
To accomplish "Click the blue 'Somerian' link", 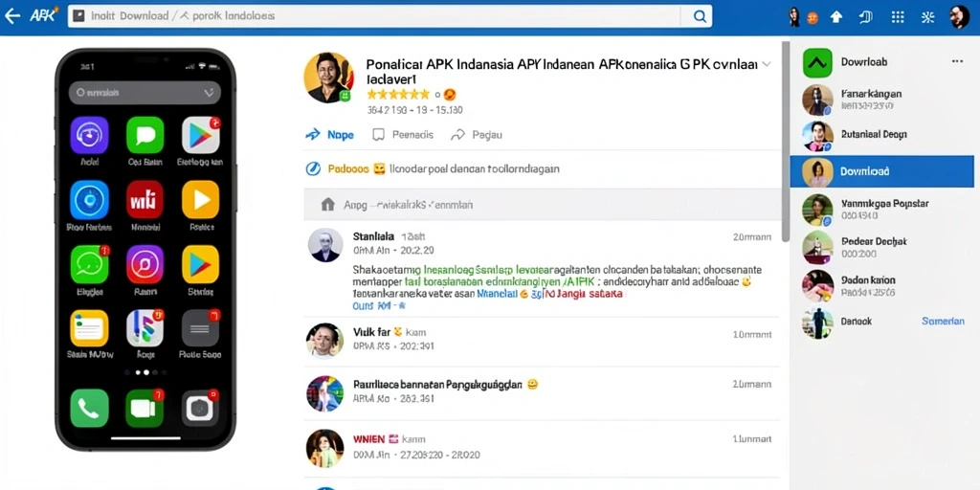I will [943, 321].
